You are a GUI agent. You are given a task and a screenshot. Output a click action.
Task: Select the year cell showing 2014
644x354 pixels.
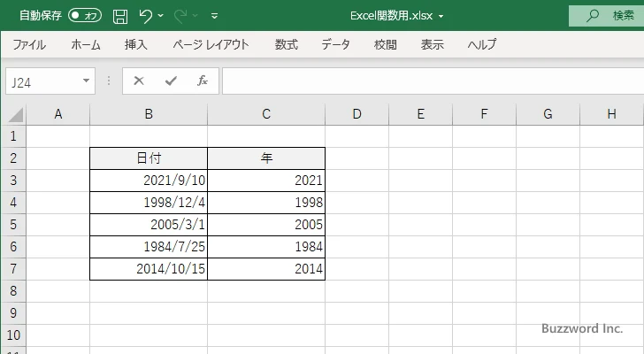coord(266,269)
